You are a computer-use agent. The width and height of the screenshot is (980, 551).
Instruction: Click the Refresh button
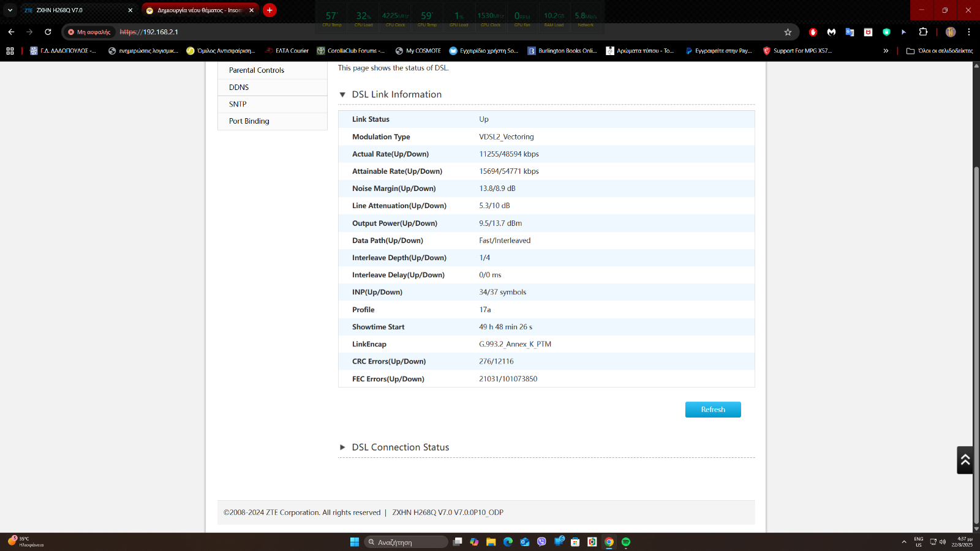[713, 410]
